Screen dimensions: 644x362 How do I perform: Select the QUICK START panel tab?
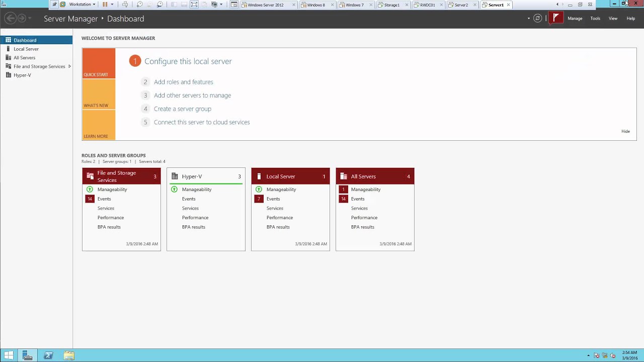click(99, 63)
